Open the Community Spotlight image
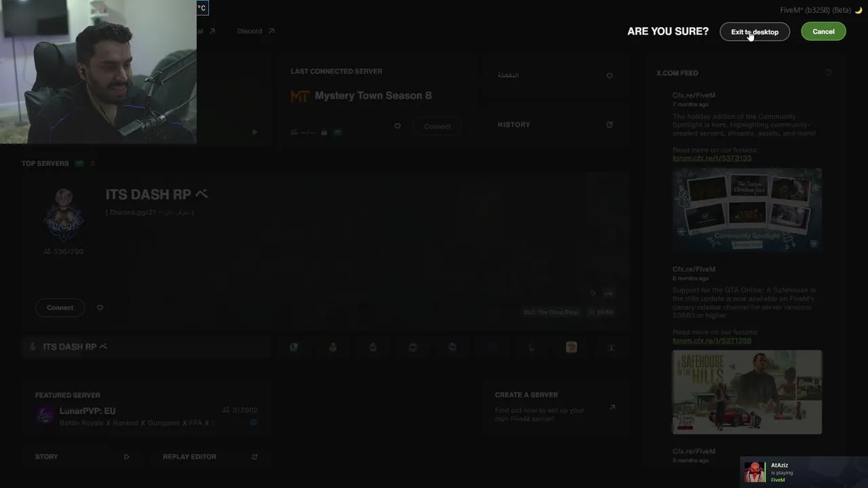The width and height of the screenshot is (868, 488). pyautogui.click(x=747, y=210)
